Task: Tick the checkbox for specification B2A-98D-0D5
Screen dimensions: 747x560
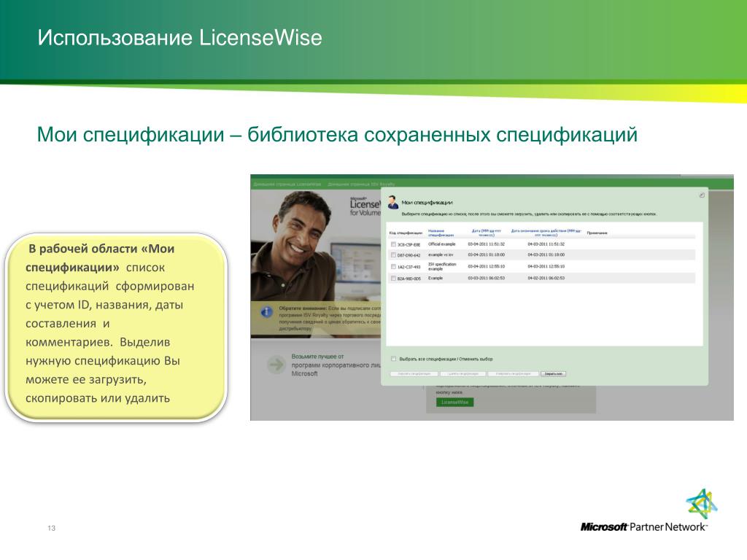Action: [393, 278]
